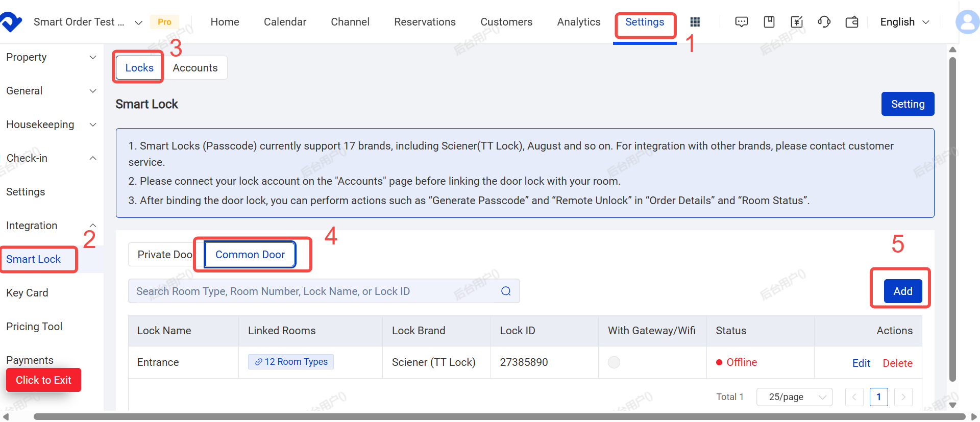Switch to the Accounts tab
This screenshot has height=422, width=980.
(195, 68)
